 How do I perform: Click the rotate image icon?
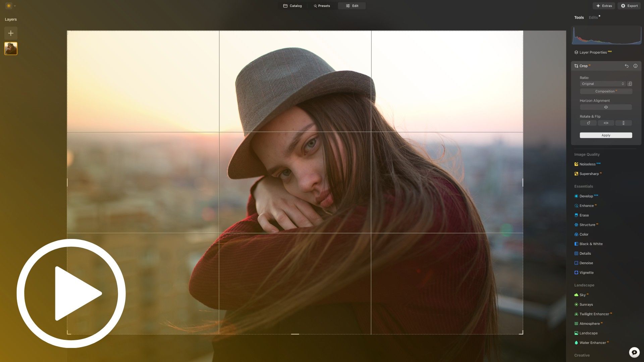point(588,123)
